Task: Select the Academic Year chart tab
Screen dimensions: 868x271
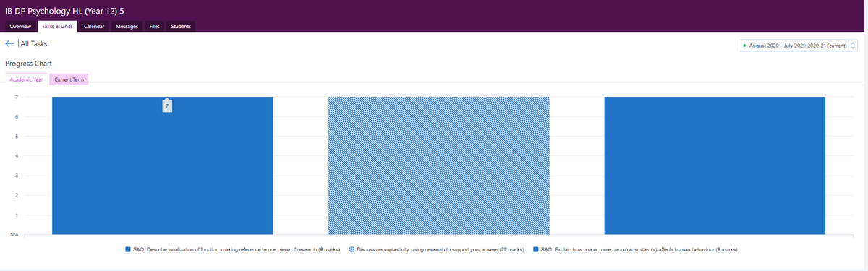Action: tap(27, 79)
